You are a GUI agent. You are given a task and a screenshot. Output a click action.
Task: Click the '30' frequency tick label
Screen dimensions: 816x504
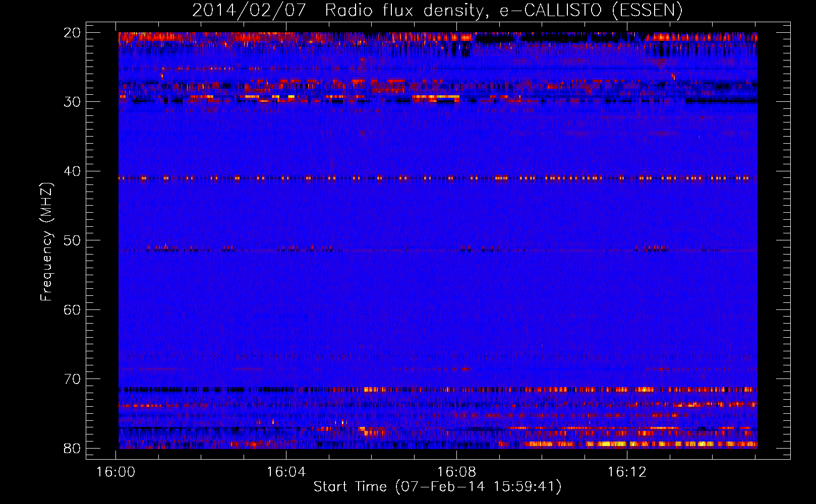72,102
